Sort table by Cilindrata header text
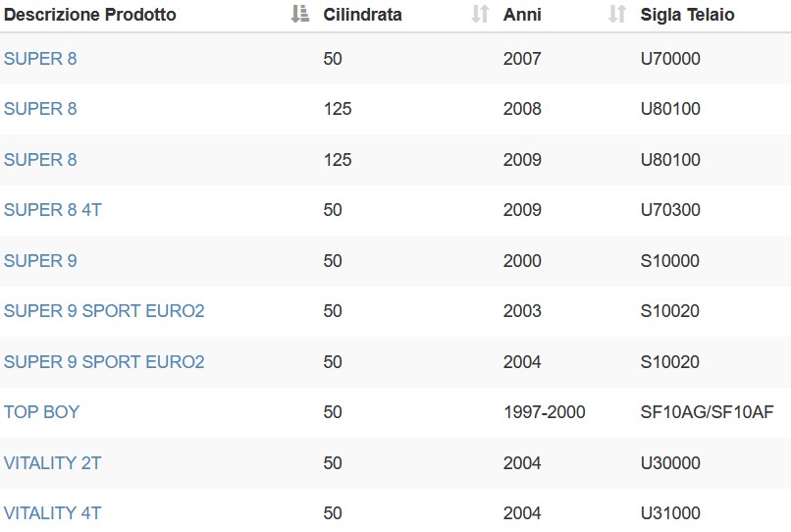791x532 pixels. click(x=362, y=15)
